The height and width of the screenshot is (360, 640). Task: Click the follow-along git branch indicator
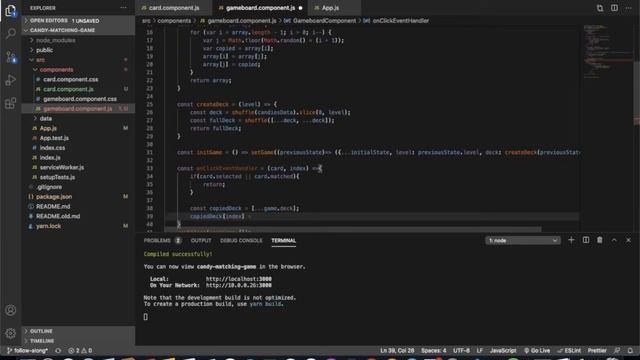27,351
